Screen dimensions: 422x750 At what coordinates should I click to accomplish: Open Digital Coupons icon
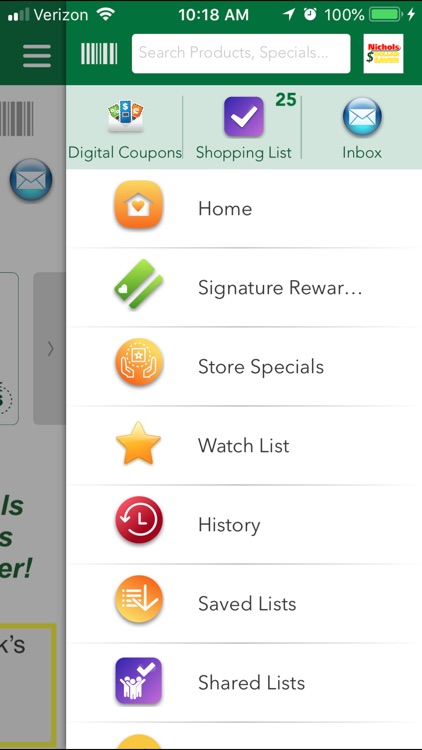coord(125,116)
